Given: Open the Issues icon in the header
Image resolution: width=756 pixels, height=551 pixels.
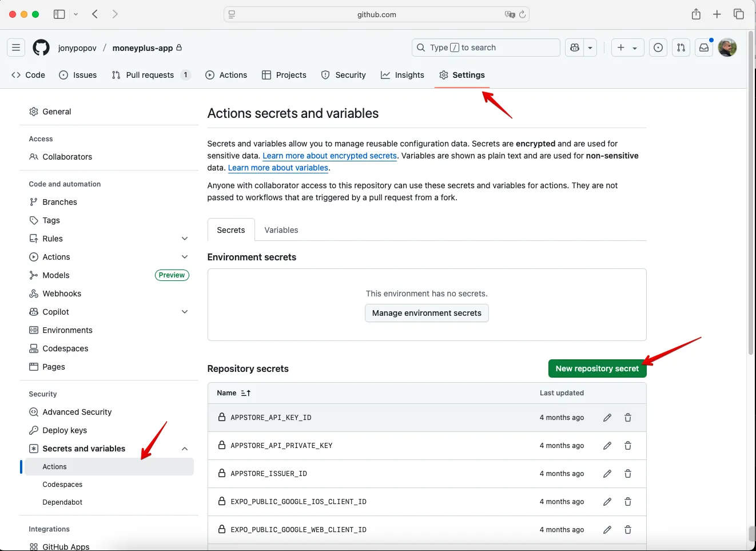Looking at the screenshot, I should pyautogui.click(x=658, y=47).
